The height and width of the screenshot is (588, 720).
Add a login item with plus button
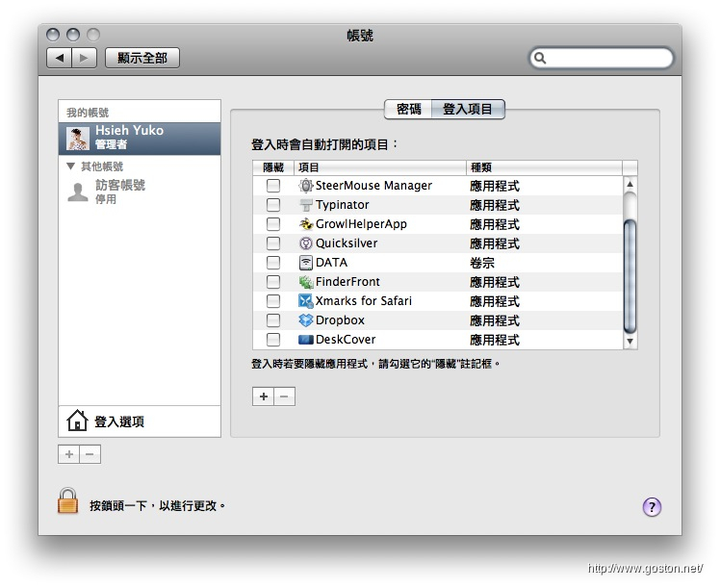[263, 396]
